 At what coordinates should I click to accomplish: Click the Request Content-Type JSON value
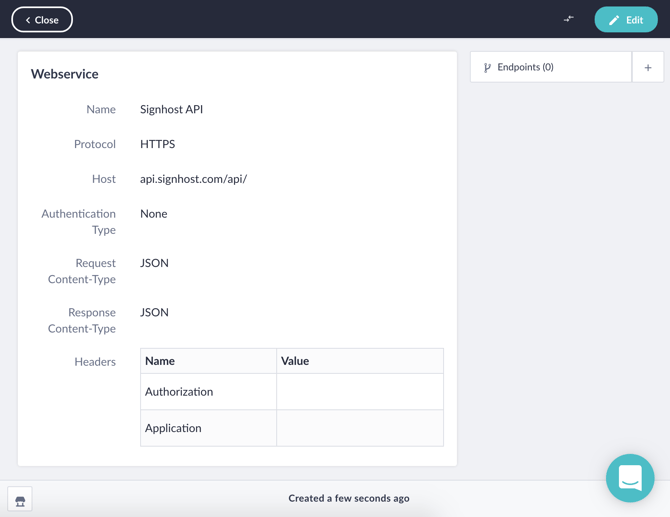point(154,263)
